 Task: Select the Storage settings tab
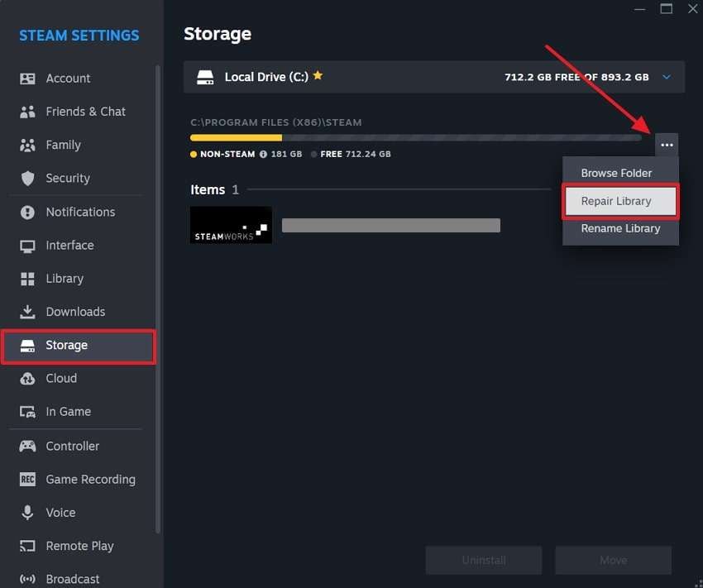click(79, 346)
